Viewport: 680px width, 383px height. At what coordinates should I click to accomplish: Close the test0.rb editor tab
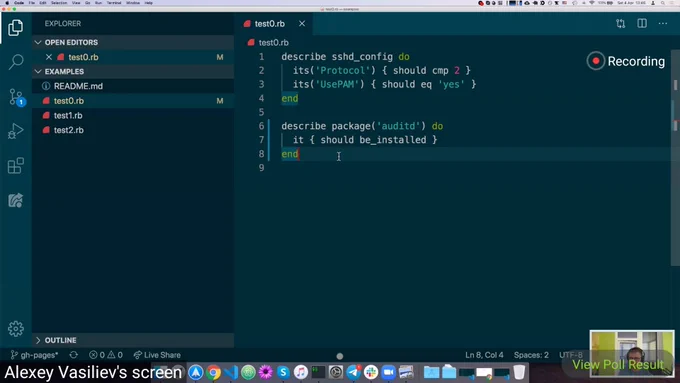tap(302, 23)
